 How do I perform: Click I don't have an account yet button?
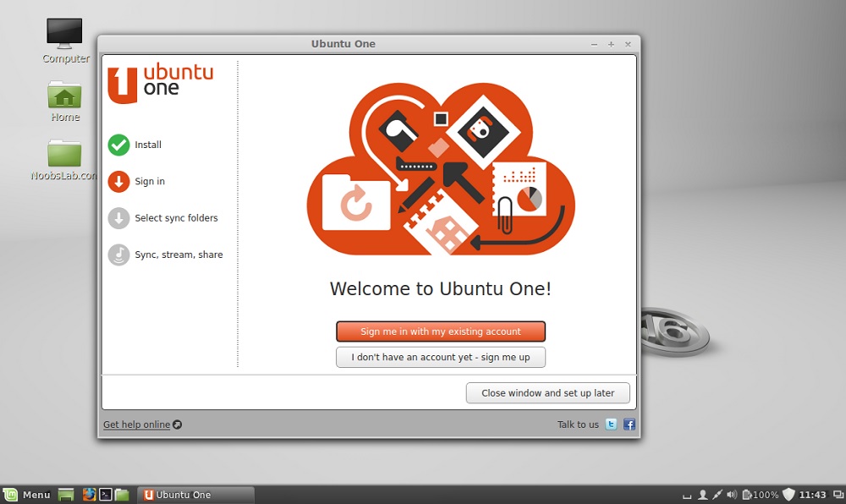pyautogui.click(x=441, y=358)
